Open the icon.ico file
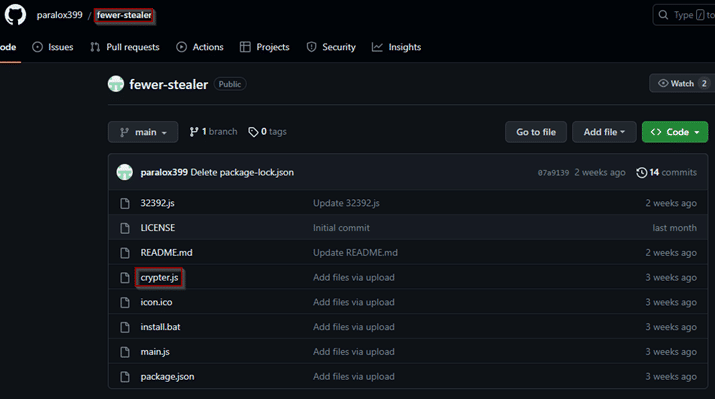The width and height of the screenshot is (715, 399). pos(156,302)
